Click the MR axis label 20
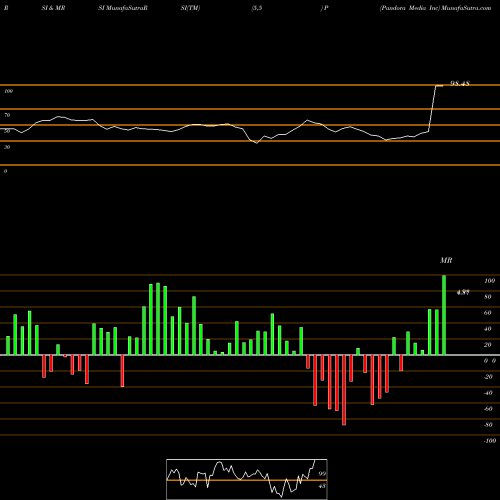Image resolution: width=500 pixels, height=500 pixels. tap(488, 345)
